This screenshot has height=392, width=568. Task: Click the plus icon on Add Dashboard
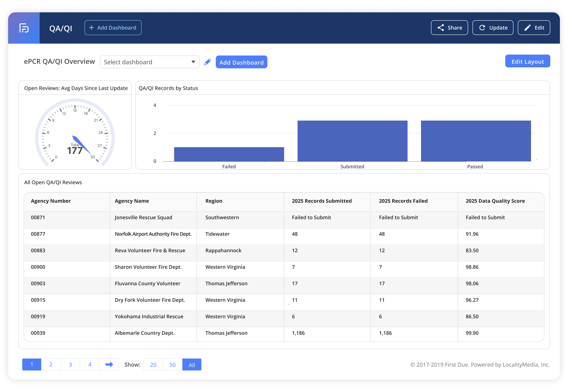click(x=92, y=28)
